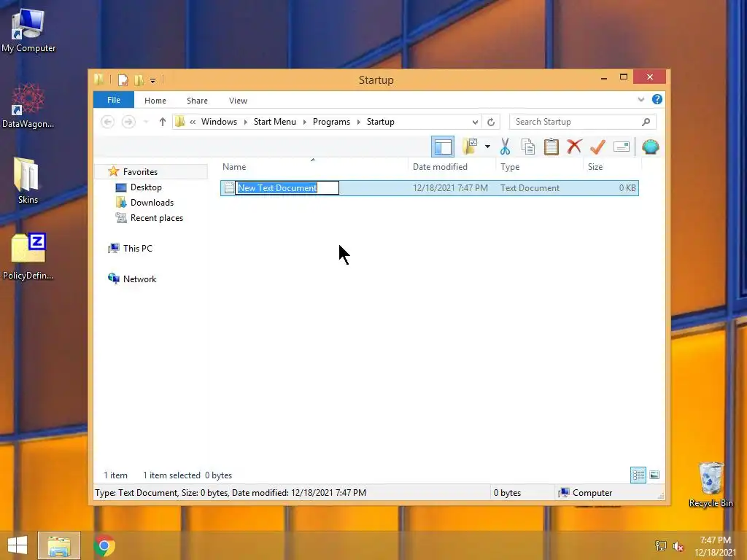Click the Explorer system icon in title bar
The width and height of the screenshot is (747, 560).
pyautogui.click(x=99, y=79)
